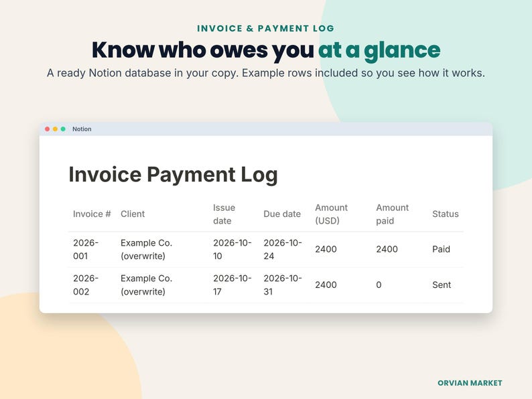
Task: Click the Issue date column header
Action: tap(224, 214)
